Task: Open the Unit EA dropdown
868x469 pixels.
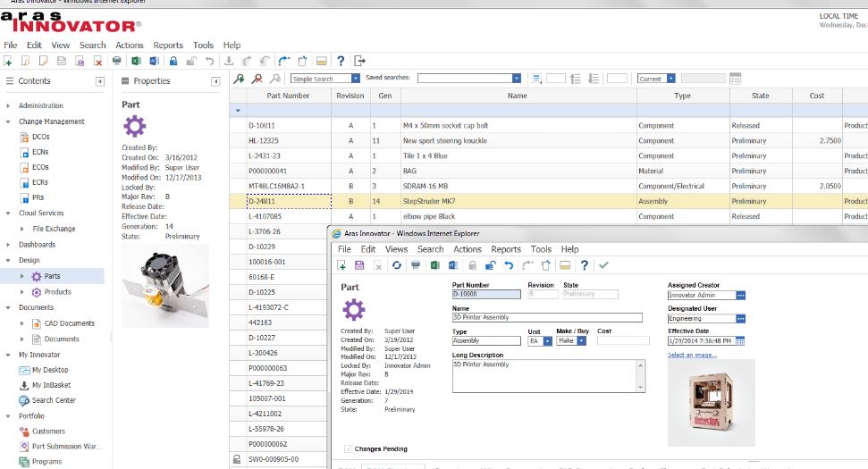Action: tap(547, 341)
